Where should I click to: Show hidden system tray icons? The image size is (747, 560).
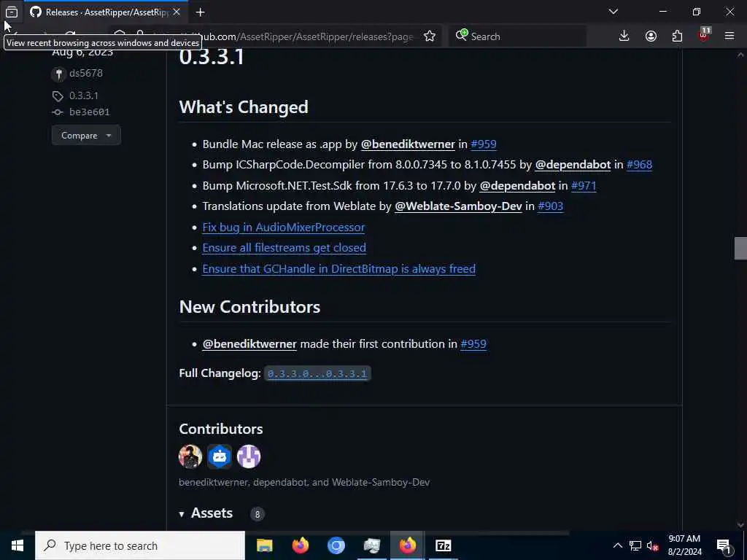617,545
